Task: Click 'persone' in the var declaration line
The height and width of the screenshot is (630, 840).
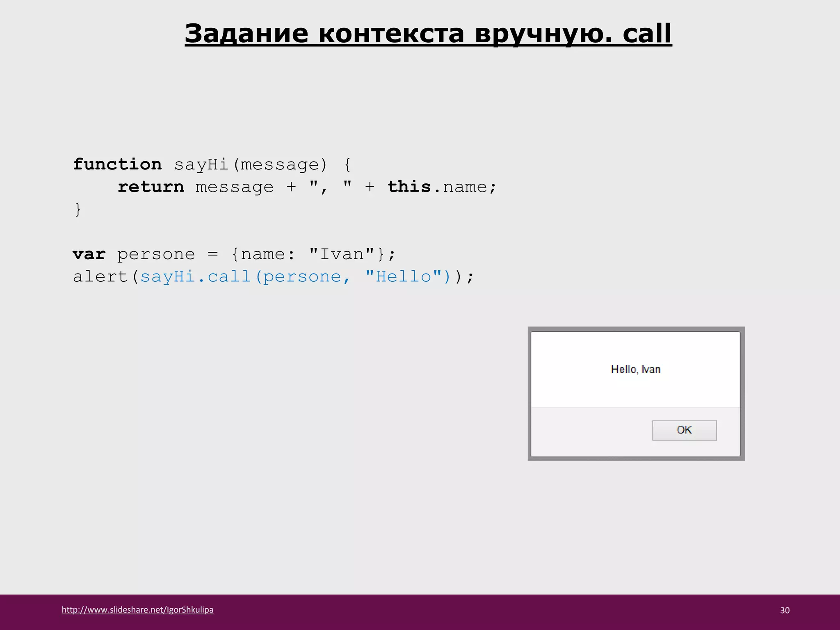Action: coord(156,254)
